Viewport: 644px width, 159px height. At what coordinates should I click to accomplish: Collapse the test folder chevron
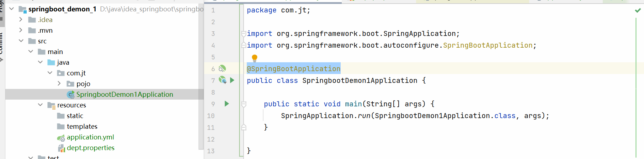coord(31,157)
